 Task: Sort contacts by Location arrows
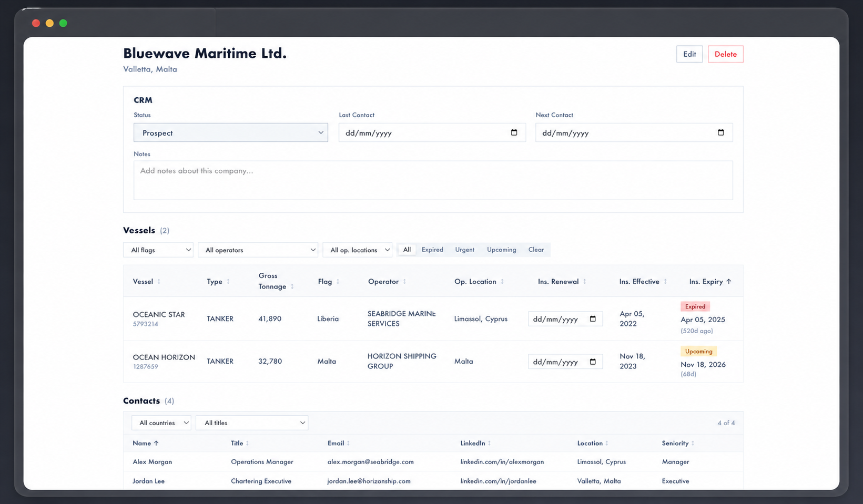click(607, 443)
